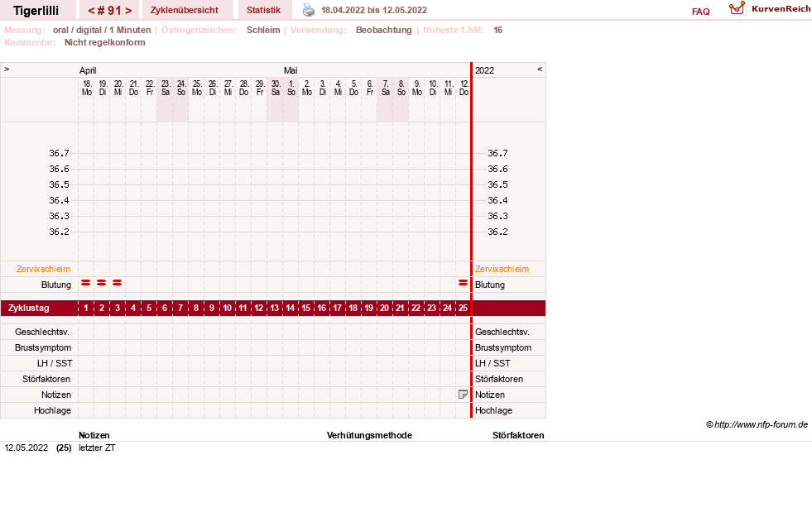Click the Tigerlilli user name tab
Image resolution: width=812 pixels, height=517 pixels.
(x=36, y=11)
